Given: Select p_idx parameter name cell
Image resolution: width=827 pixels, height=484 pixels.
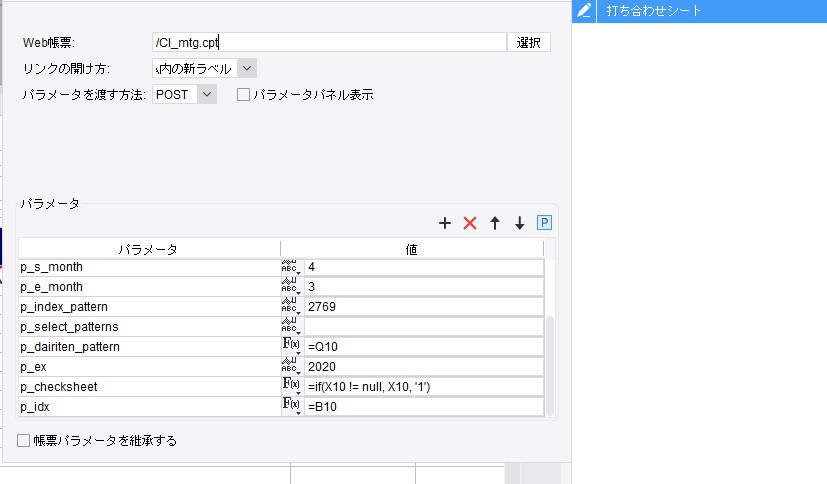Looking at the screenshot, I should click(x=150, y=406).
